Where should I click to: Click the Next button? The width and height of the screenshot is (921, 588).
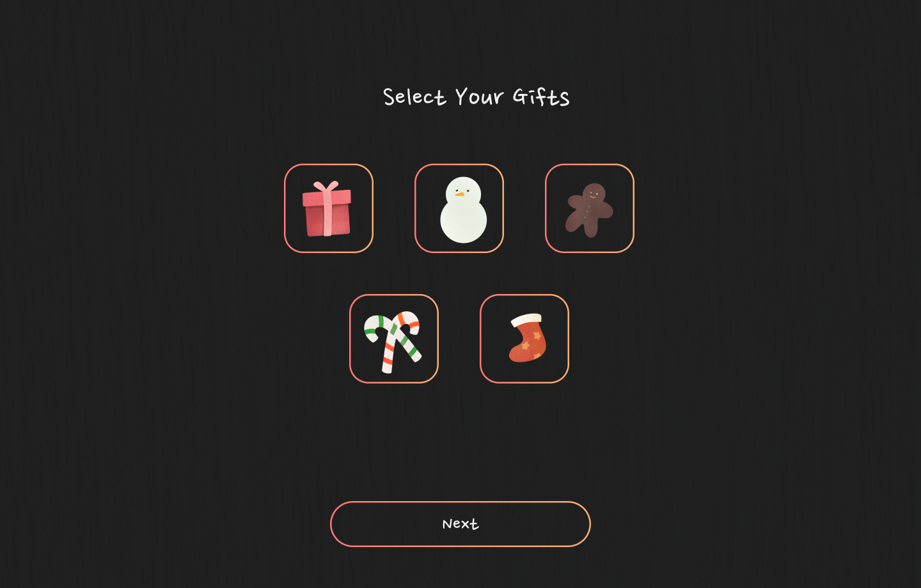click(x=460, y=524)
